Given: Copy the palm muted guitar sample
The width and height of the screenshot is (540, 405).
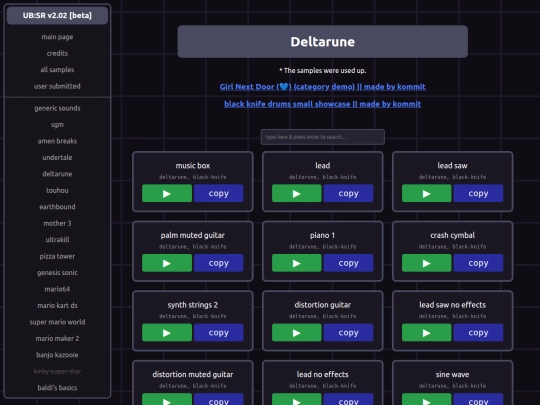Looking at the screenshot, I should point(218,263).
